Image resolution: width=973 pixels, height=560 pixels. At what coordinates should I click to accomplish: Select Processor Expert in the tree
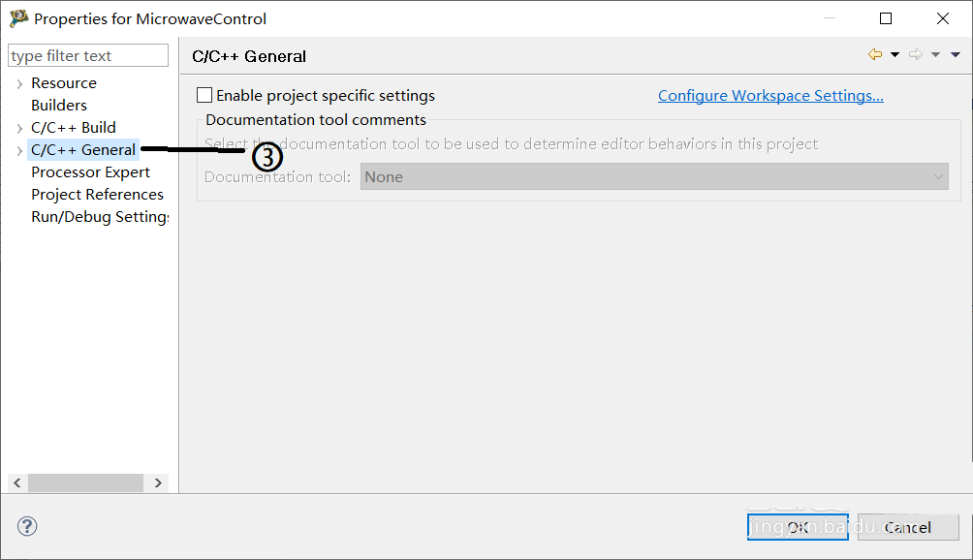(90, 171)
